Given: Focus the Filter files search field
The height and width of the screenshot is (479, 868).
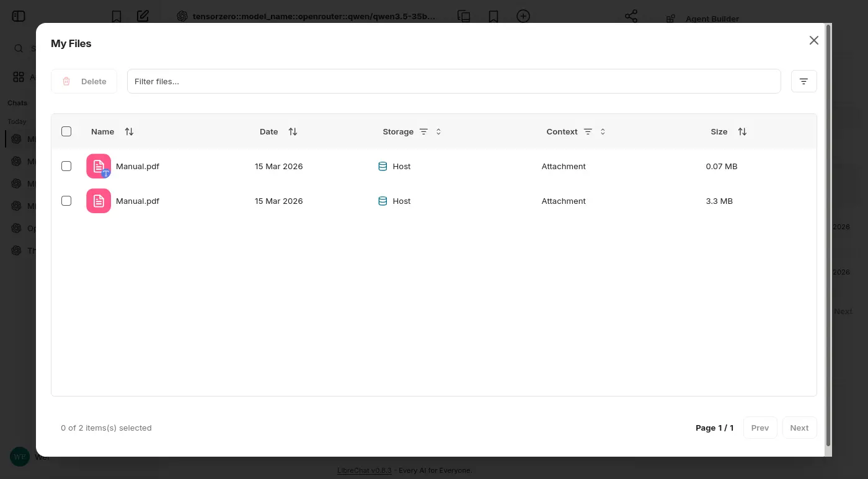Looking at the screenshot, I should tap(453, 81).
